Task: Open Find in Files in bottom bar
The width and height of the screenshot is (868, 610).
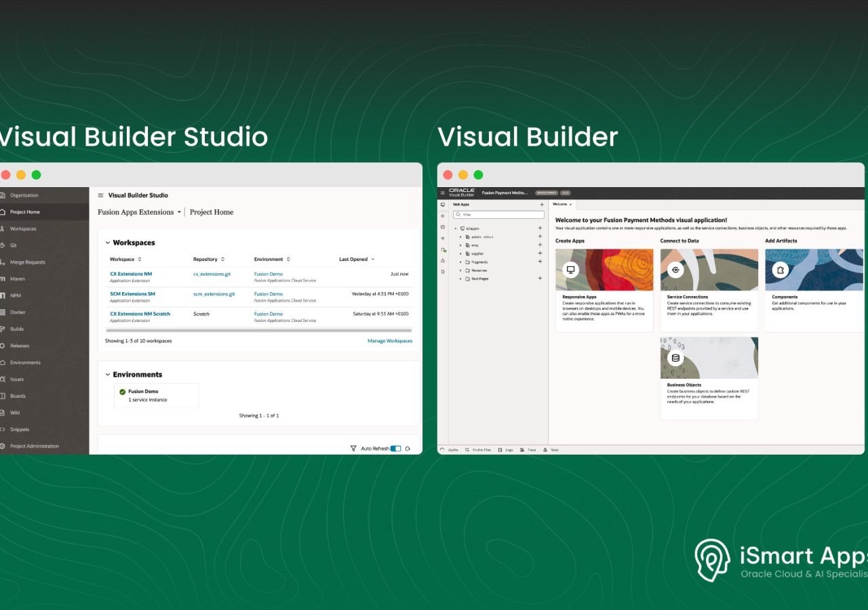Action: [x=478, y=449]
